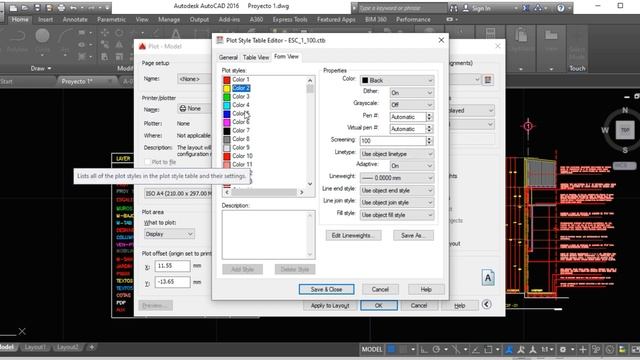Image resolution: width=640 pixels, height=360 pixels.
Task: Toggle polar tracking in the status bar
Action: pyautogui.click(x=436, y=349)
